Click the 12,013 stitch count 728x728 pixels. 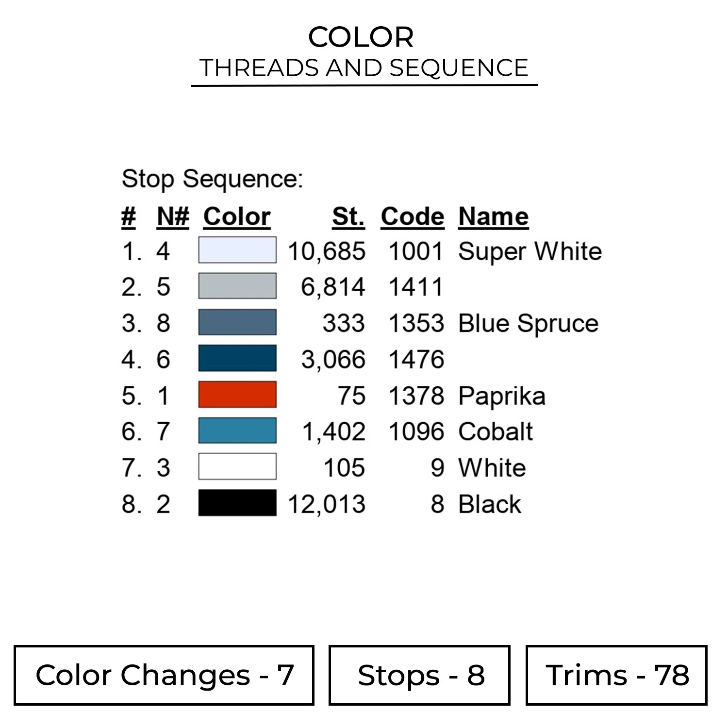pos(327,504)
